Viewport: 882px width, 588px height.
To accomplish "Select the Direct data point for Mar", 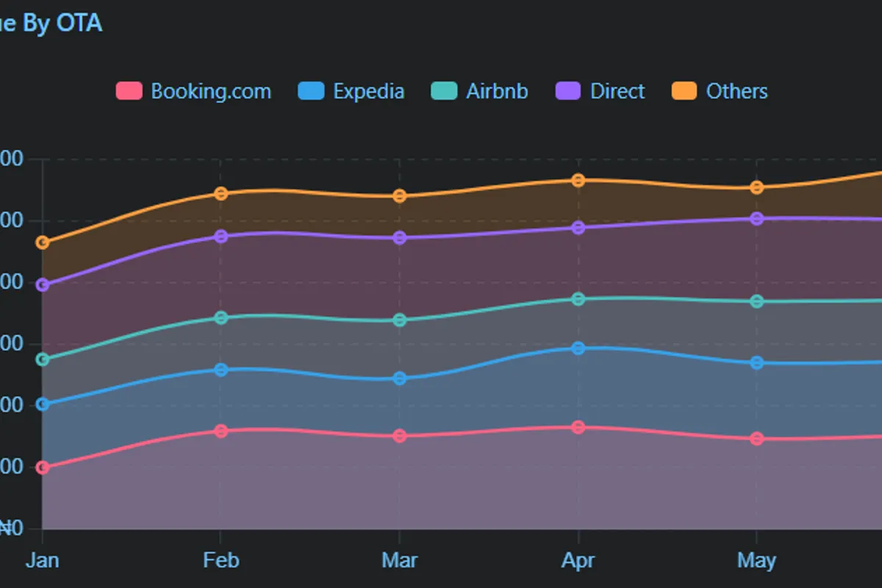I will click(400, 238).
